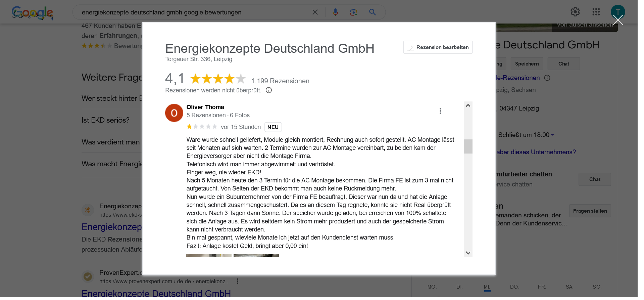The width and height of the screenshot is (644, 300).
Task: Click info icon beside unverified reviews notice
Action: pyautogui.click(x=269, y=90)
